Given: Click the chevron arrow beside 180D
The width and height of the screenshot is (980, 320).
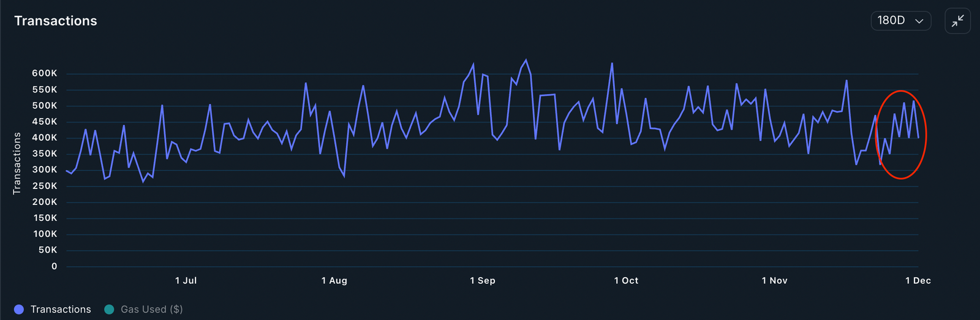Looking at the screenshot, I should [x=919, y=21].
